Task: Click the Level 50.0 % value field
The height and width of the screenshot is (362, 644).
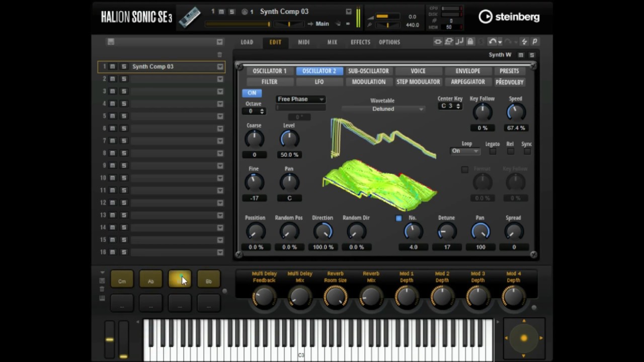Action: click(289, 155)
